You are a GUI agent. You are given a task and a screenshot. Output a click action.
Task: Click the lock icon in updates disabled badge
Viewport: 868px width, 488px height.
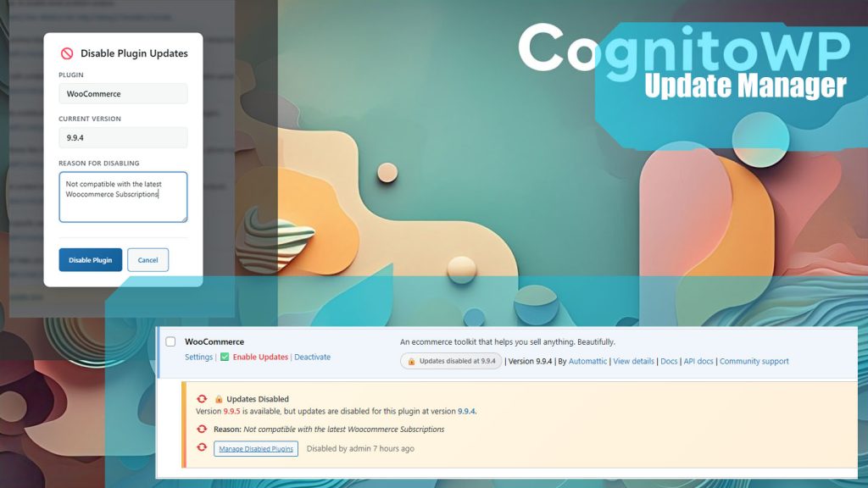point(411,361)
